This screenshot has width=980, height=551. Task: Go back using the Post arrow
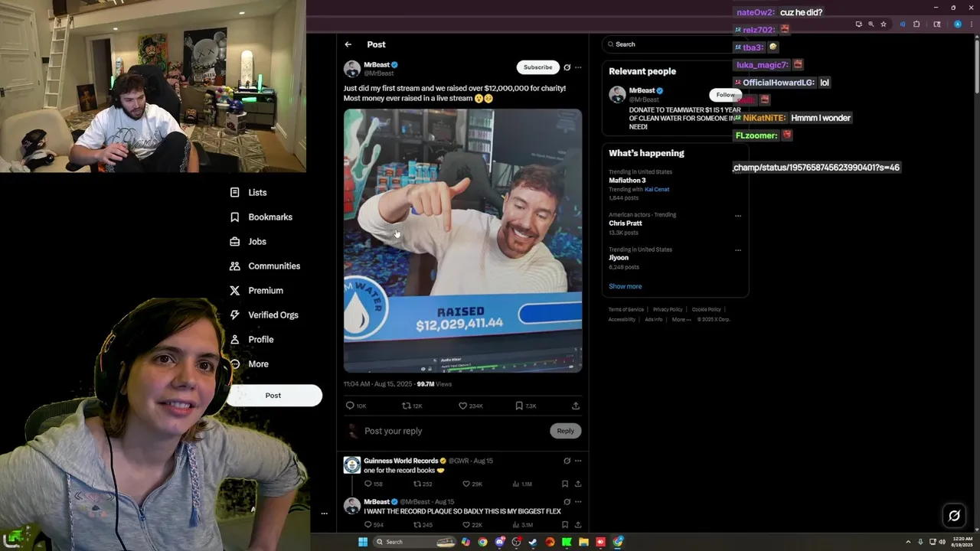348,44
